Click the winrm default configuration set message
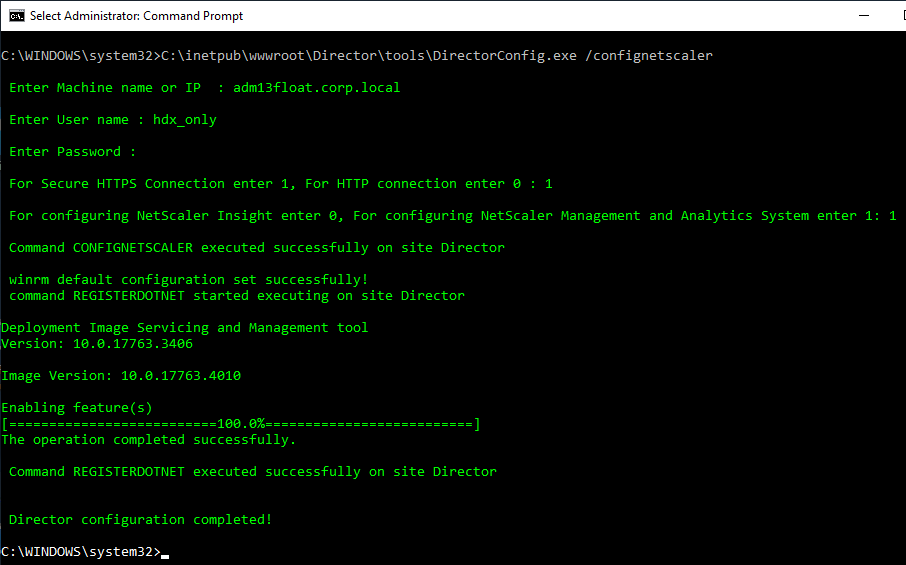The height and width of the screenshot is (565, 906). [x=188, y=280]
